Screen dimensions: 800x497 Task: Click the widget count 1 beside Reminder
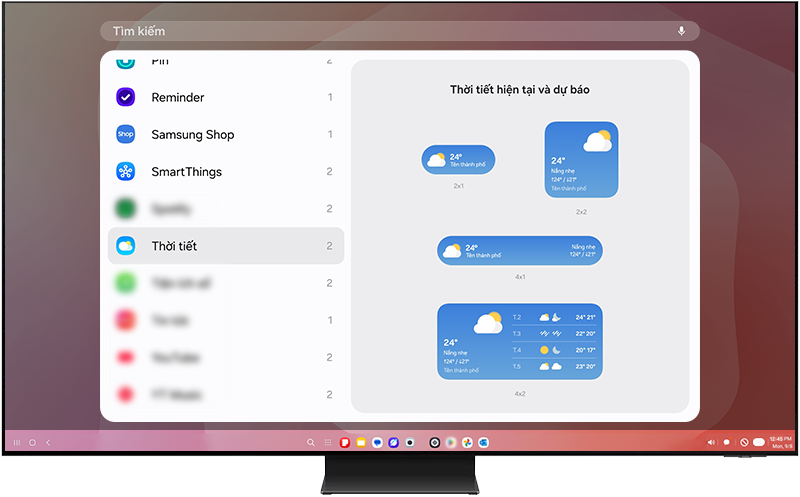(330, 97)
